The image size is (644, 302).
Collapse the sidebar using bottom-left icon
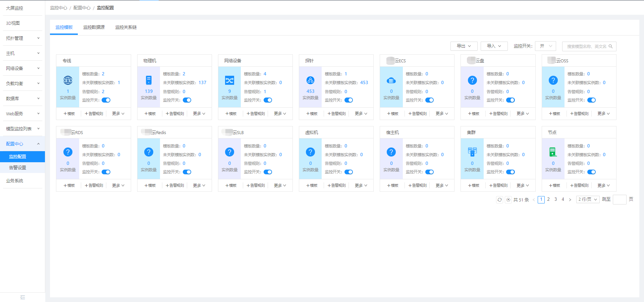point(22,297)
